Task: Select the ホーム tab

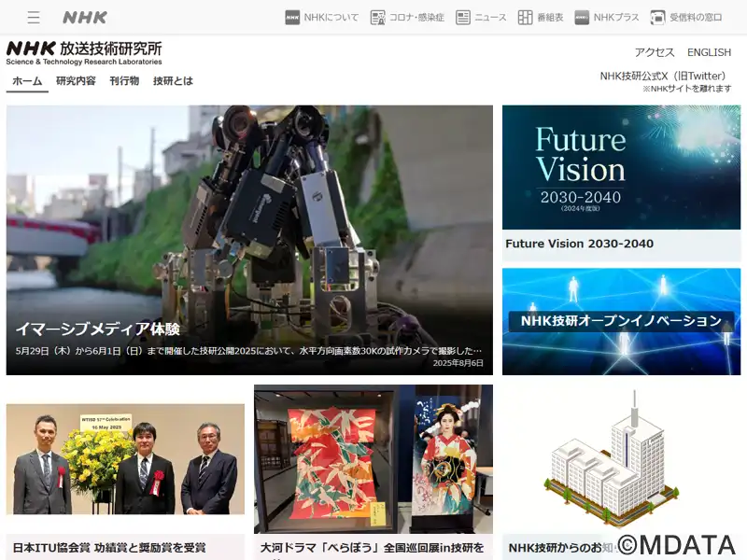Action: pyautogui.click(x=27, y=81)
